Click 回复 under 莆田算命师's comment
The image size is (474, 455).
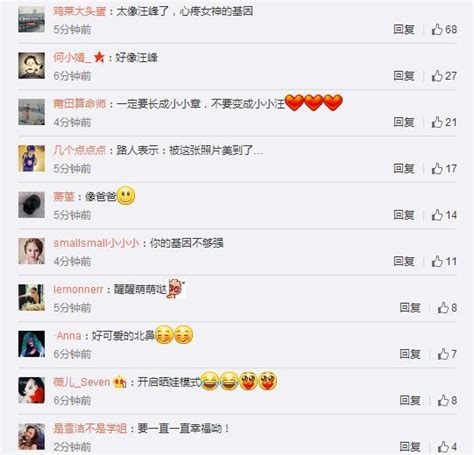[x=404, y=122]
